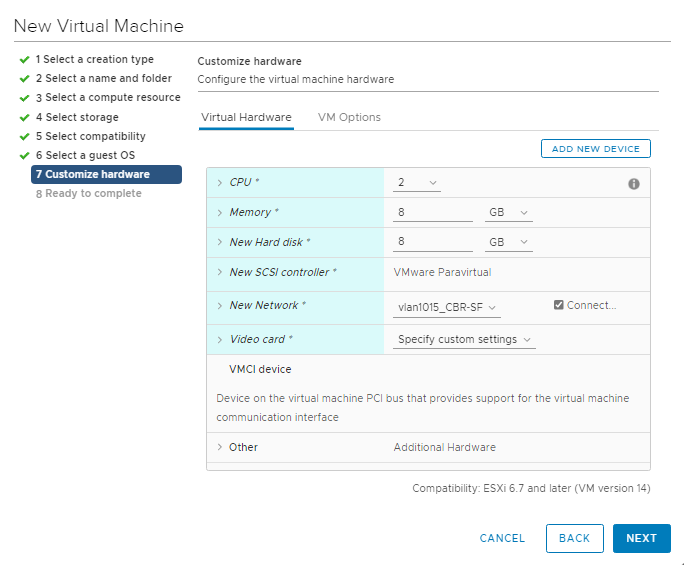Open the Memory unit GB dropdown

(x=507, y=213)
